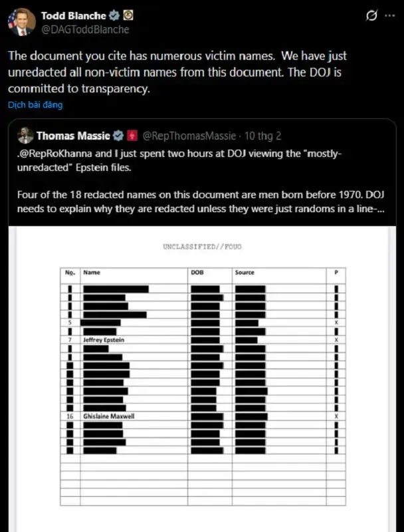This screenshot has width=404, height=532.
Task: Open the embedded UNCLASSIFIED document image
Action: (199, 372)
